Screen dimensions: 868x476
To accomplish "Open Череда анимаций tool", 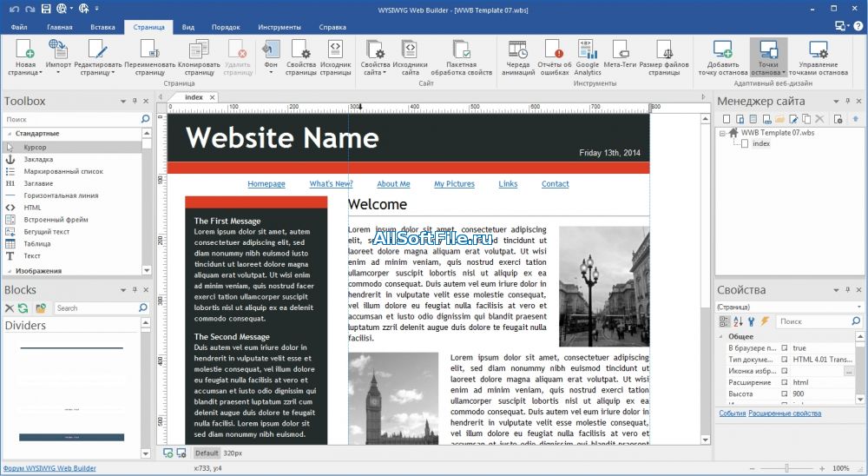I will (x=518, y=57).
